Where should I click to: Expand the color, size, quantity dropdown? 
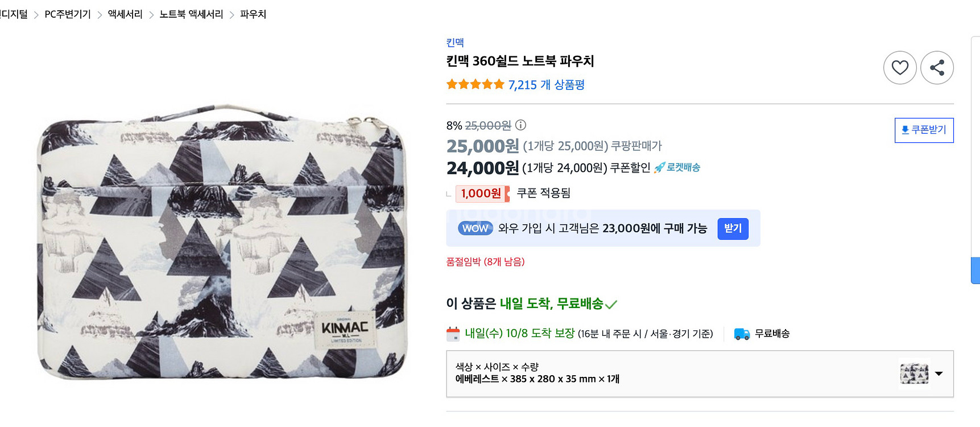pyautogui.click(x=671, y=373)
